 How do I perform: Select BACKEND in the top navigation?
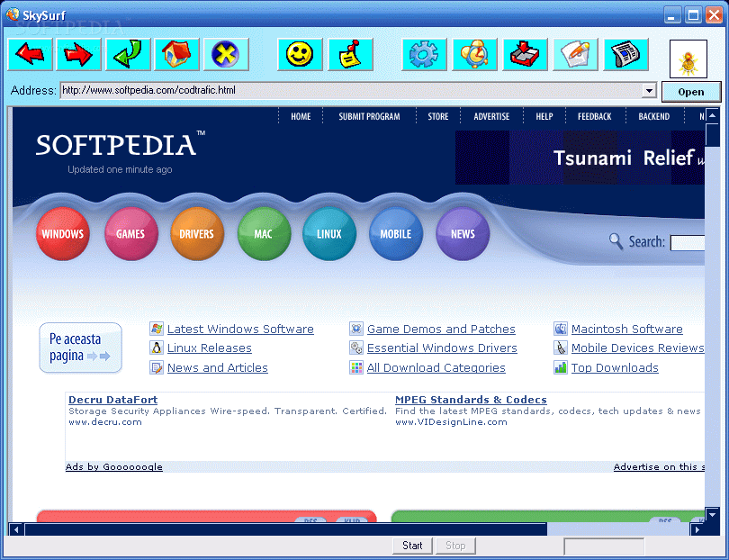653,117
